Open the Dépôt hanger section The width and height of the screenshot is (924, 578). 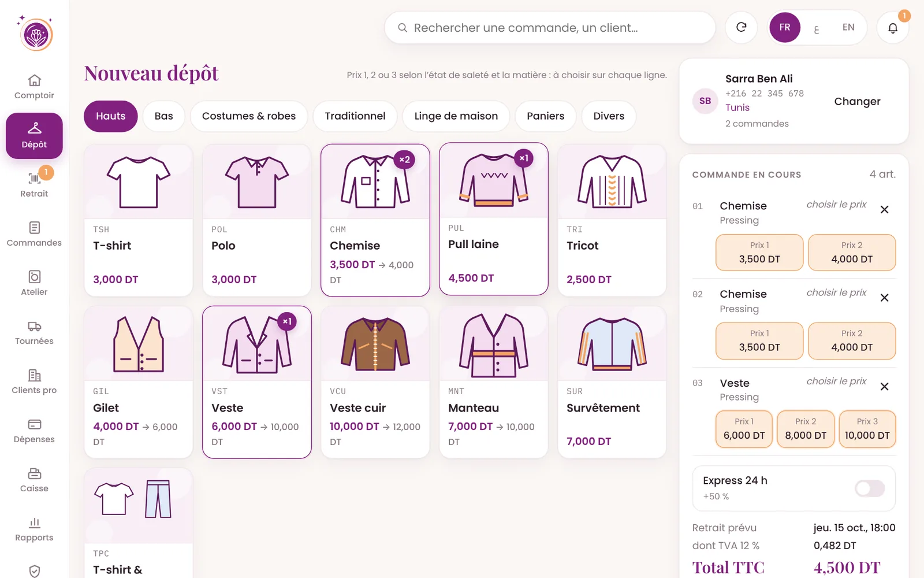pos(34,136)
